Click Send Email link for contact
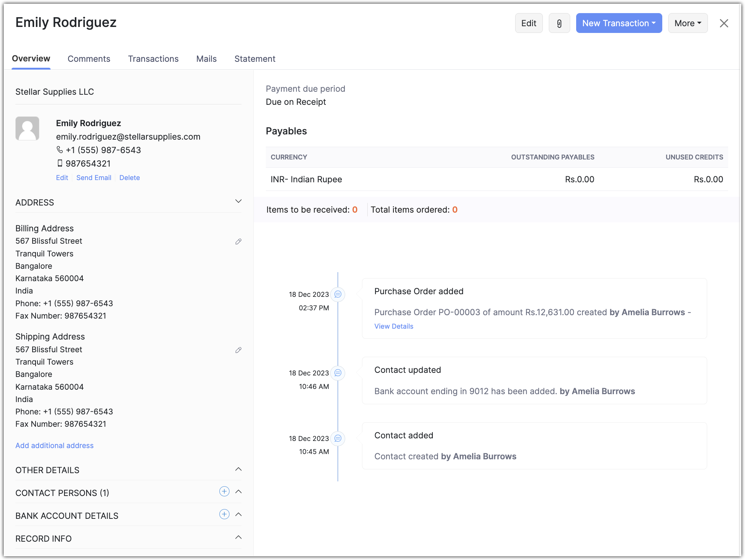Image resolution: width=745 pixels, height=560 pixels. coord(94,178)
